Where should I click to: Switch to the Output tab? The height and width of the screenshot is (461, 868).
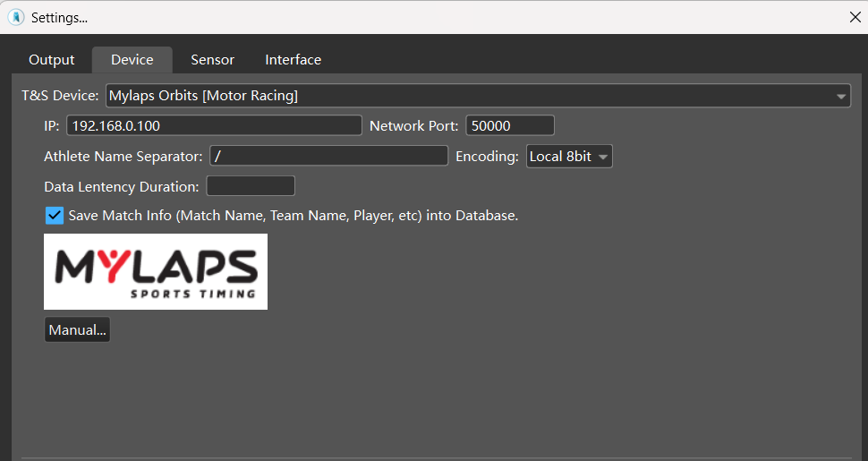(x=52, y=60)
